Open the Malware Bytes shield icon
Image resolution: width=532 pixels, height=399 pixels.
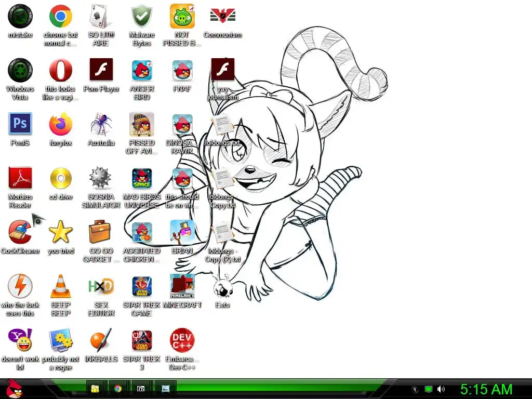pyautogui.click(x=141, y=16)
